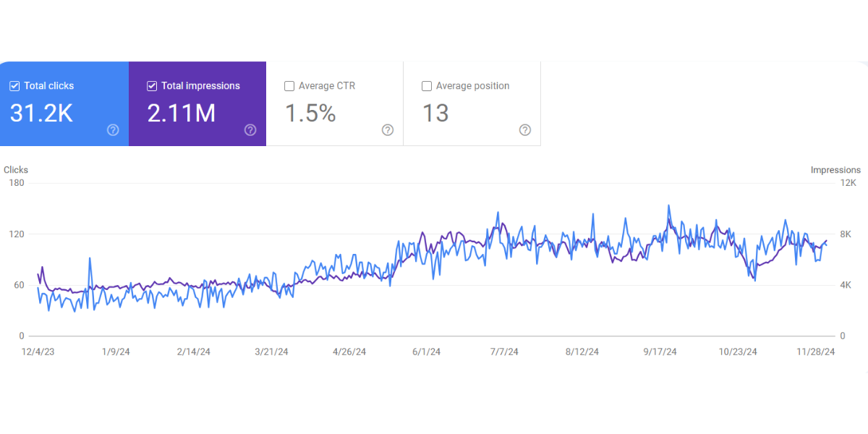Image resolution: width=868 pixels, height=434 pixels.
Task: Uncheck the Total clicks checkbox
Action: (14, 86)
